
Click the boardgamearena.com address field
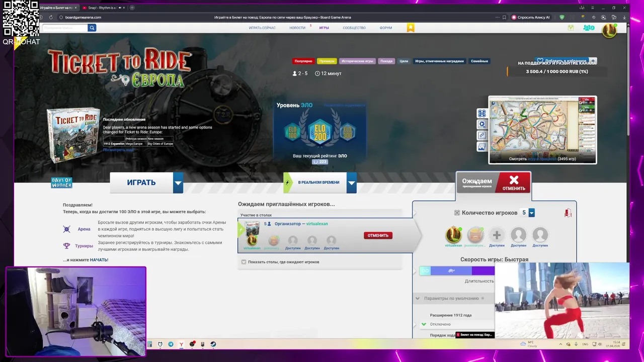[x=83, y=17]
